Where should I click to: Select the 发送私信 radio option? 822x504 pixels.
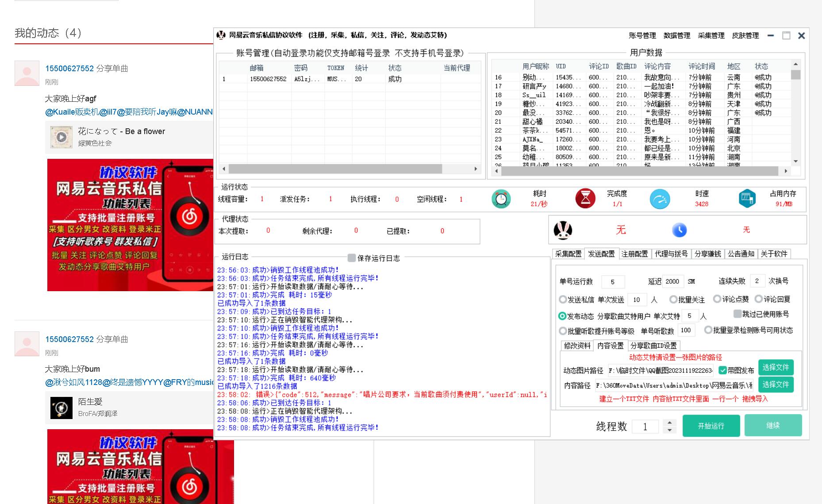(563, 300)
